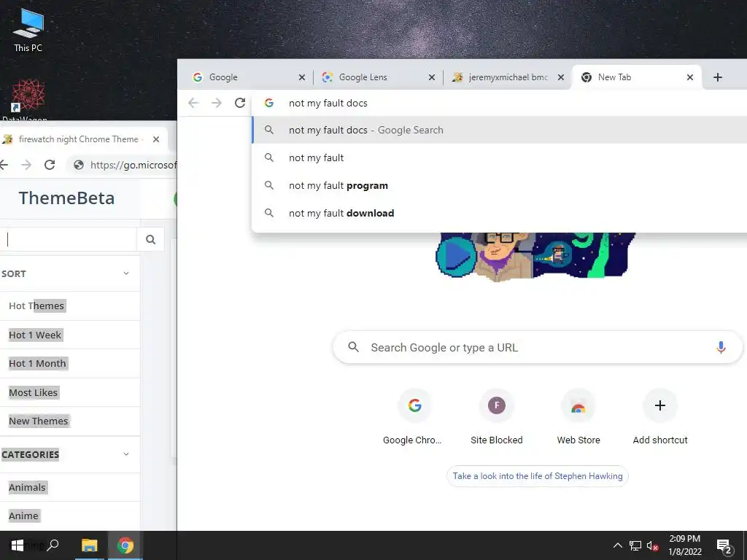747x560 pixels.
Task: Open network status tray icon
Action: tap(635, 545)
